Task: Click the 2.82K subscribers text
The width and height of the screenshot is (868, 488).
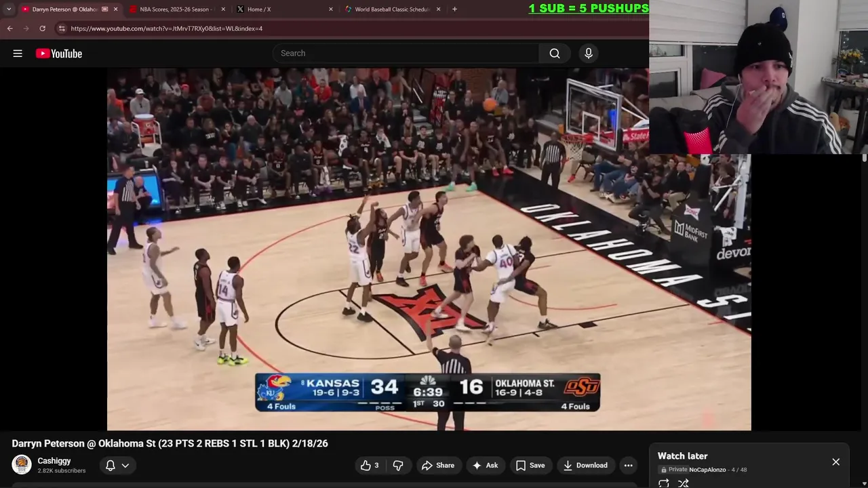Action: [61, 471]
